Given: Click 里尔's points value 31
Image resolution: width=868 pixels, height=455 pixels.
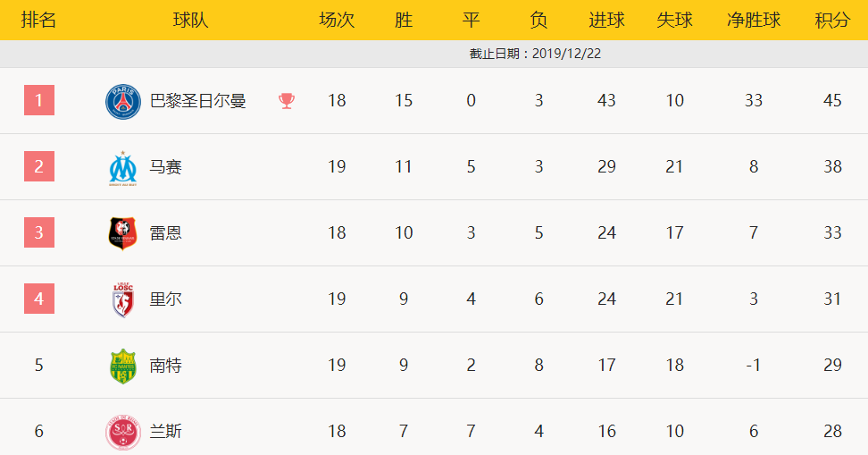Looking at the screenshot, I should point(832,299).
